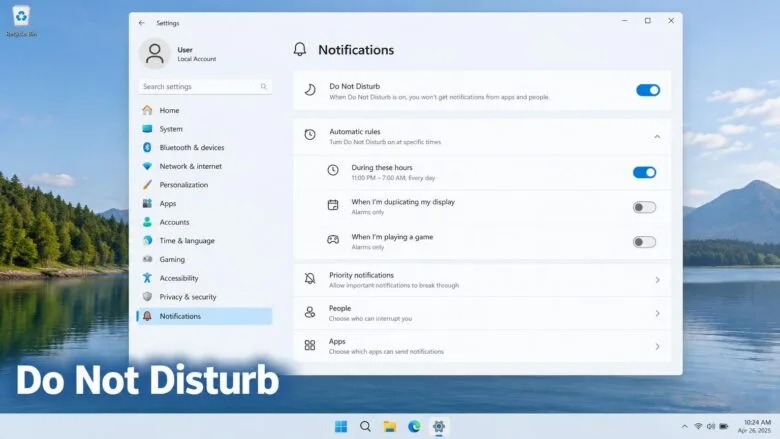
Task: Click the Settings title text
Action: [x=168, y=23]
